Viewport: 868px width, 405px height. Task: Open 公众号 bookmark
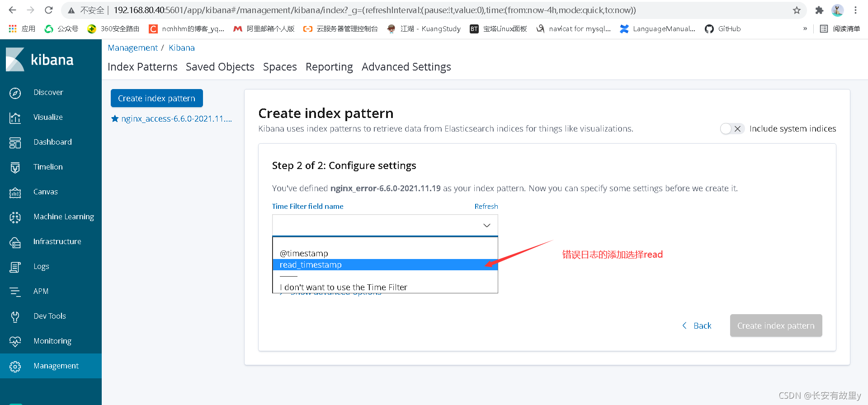coord(61,28)
